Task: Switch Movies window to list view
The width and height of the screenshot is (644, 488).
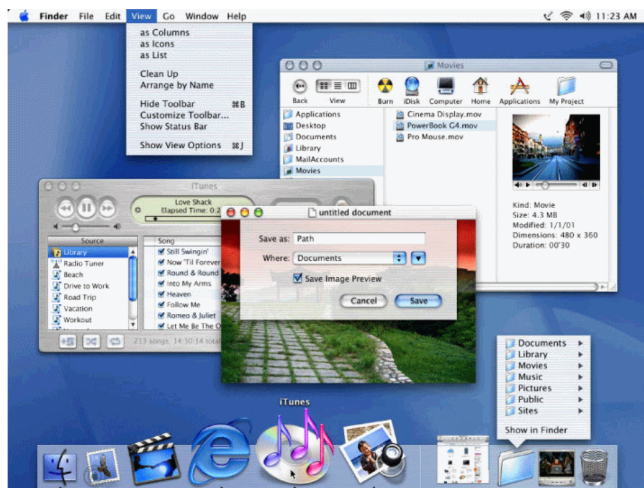Action: click(338, 86)
